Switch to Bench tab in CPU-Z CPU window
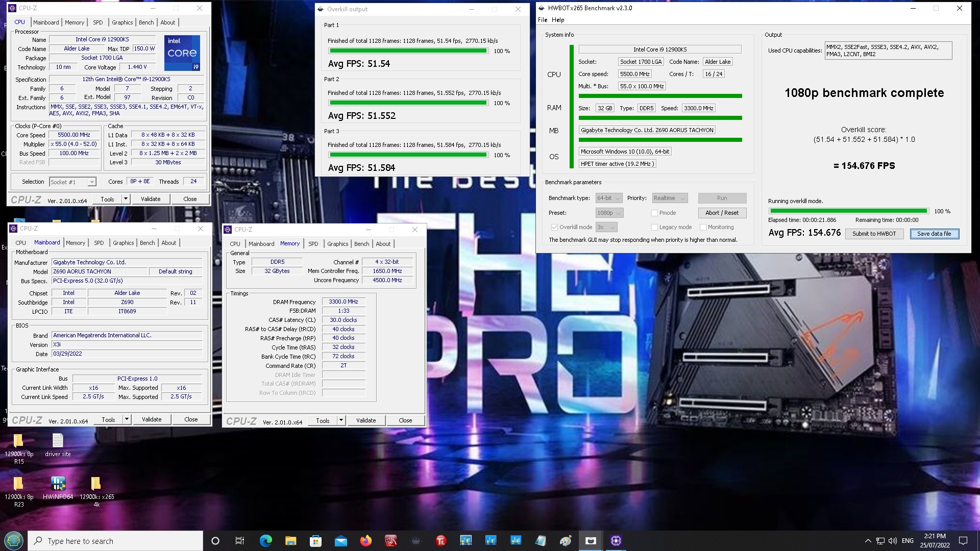 (x=146, y=22)
